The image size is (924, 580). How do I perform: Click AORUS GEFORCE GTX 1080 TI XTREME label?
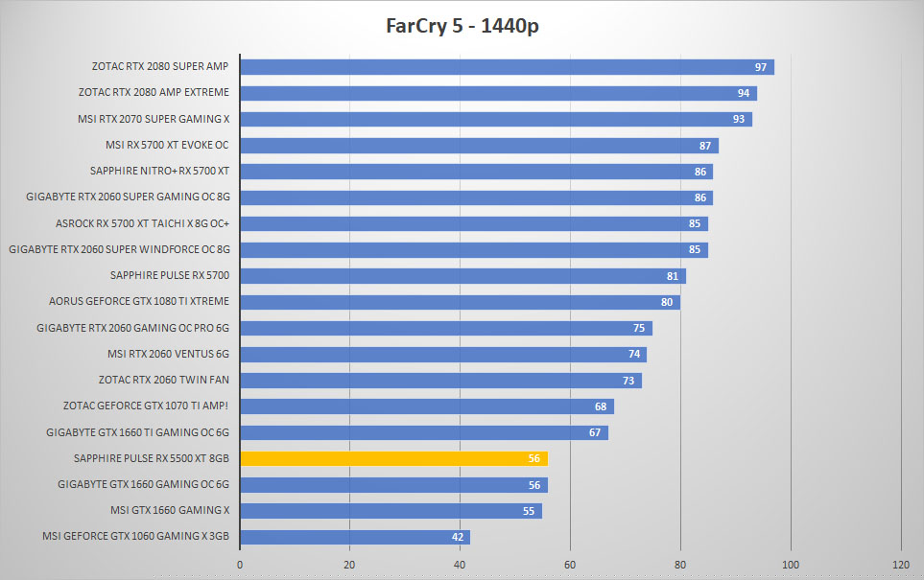pyautogui.click(x=138, y=301)
